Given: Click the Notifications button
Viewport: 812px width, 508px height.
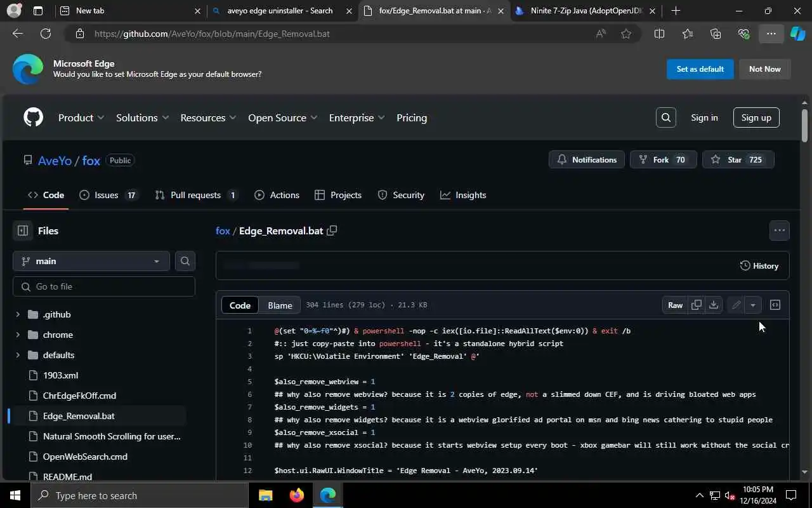Looking at the screenshot, I should 587,160.
